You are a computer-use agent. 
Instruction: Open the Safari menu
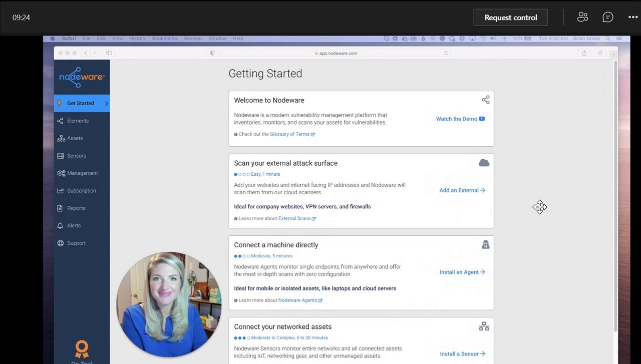69,39
